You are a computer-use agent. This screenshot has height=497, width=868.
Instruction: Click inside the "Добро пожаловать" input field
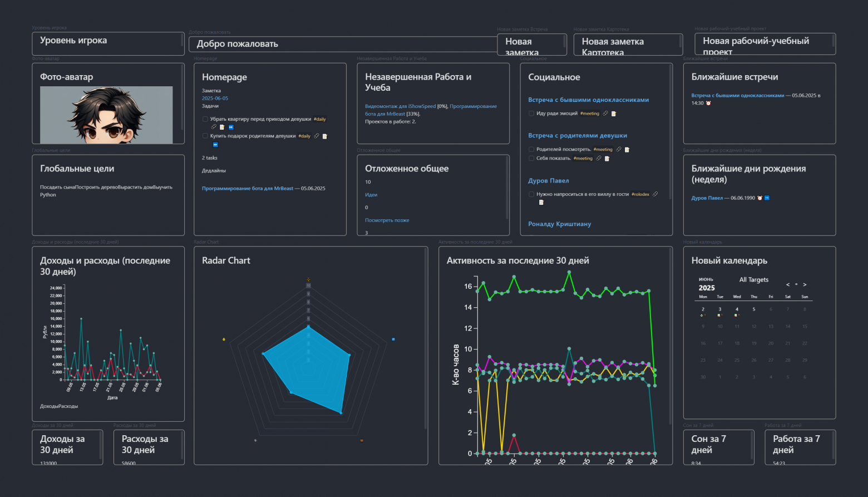coord(342,43)
